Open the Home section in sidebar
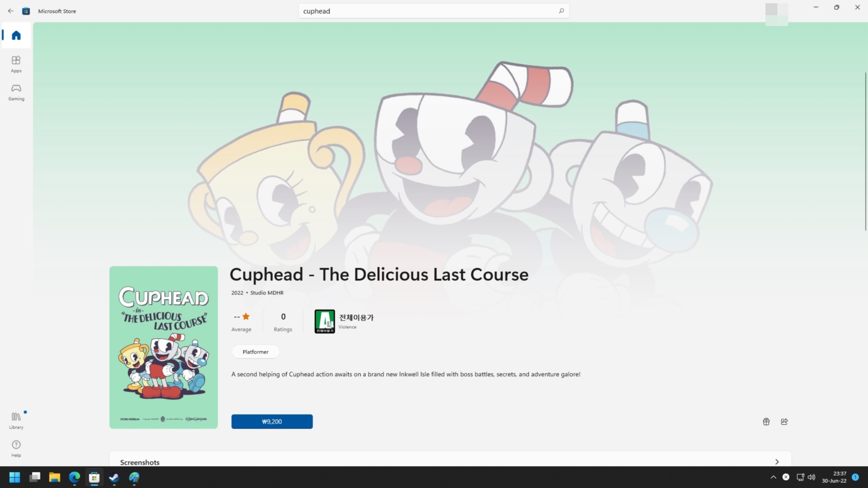Screen dimensions: 868x488 (x=16, y=35)
